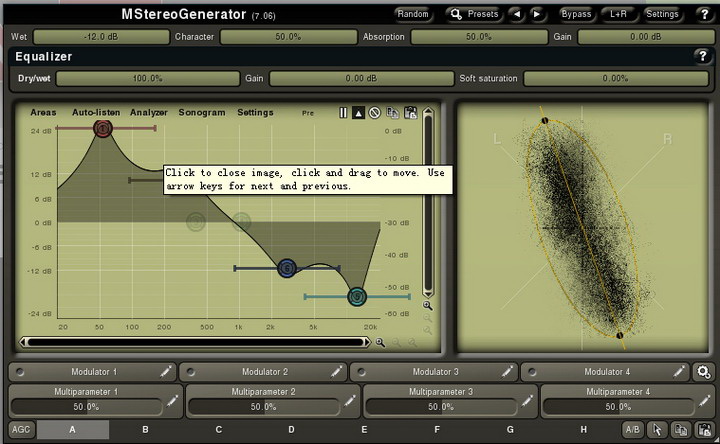Screen dimensions: 720x444
Task: Open Modulator 3 panel
Action: pos(435,372)
